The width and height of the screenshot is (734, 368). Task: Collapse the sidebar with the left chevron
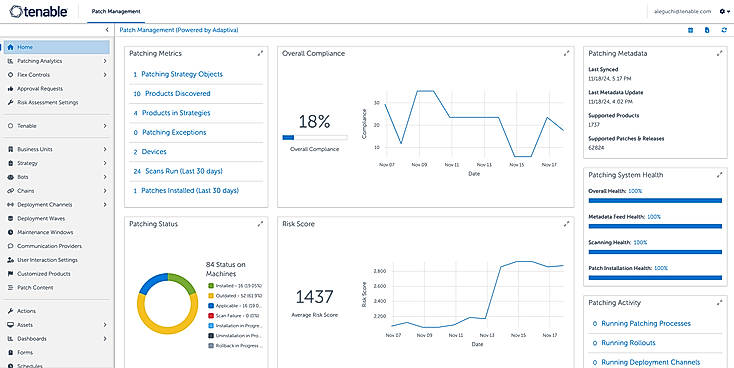tap(107, 29)
